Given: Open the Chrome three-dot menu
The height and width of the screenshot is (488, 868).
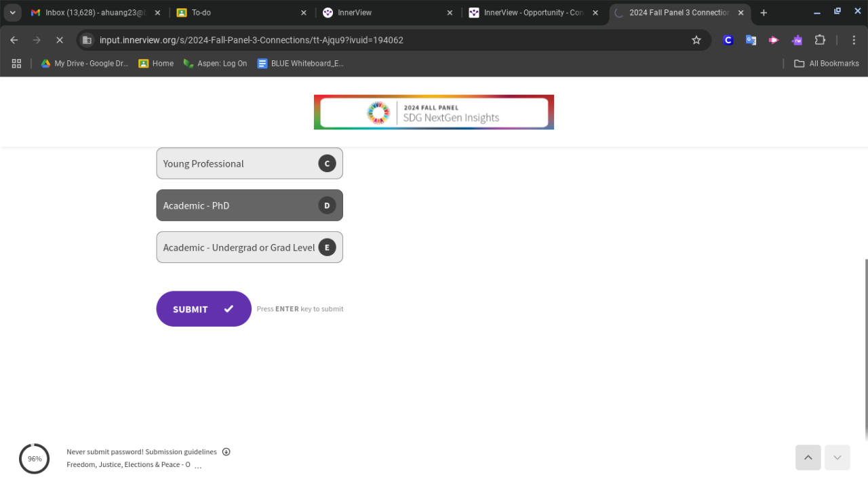Looking at the screenshot, I should pyautogui.click(x=854, y=40).
